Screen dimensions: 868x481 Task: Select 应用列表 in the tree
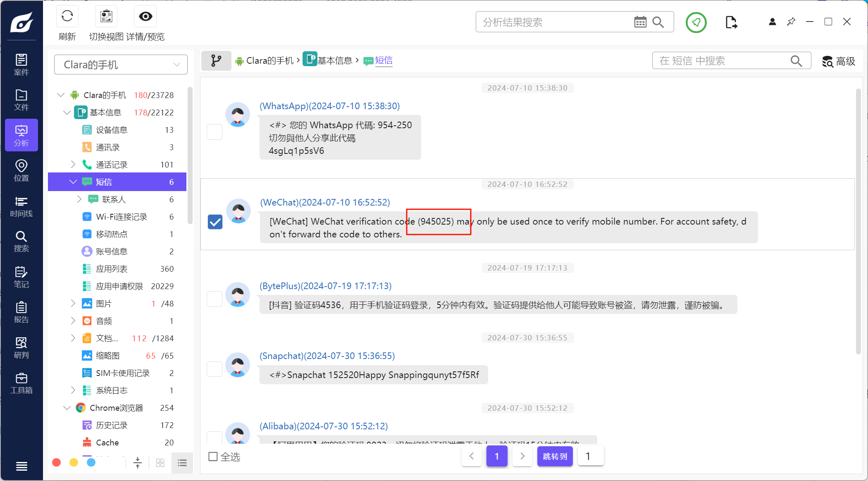tap(112, 269)
